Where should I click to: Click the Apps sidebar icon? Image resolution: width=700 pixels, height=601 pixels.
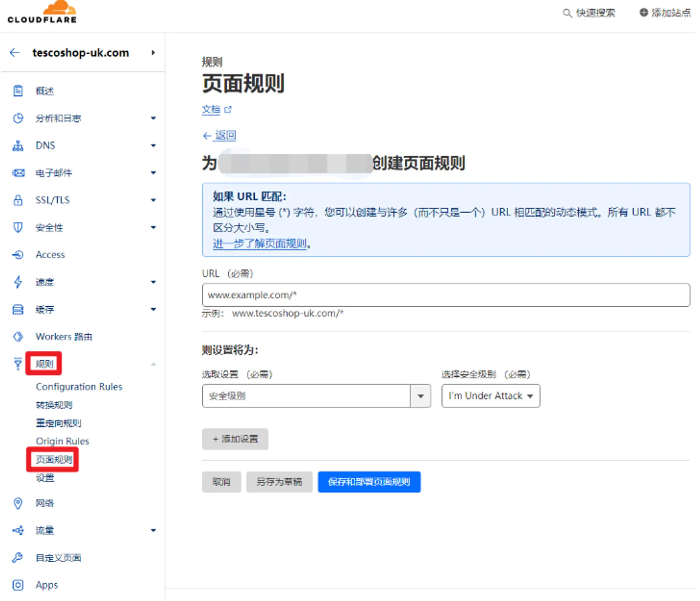coord(18,585)
